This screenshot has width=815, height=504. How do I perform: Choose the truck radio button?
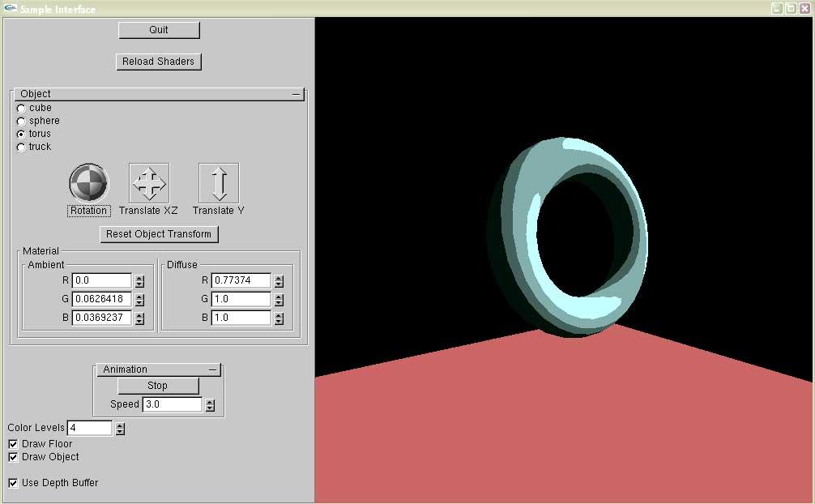[x=21, y=147]
